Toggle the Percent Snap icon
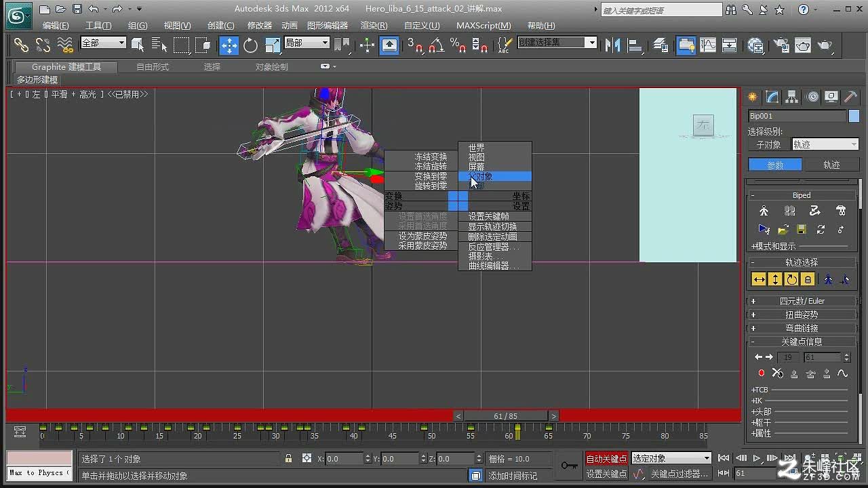The image size is (868, 488). [x=458, y=45]
